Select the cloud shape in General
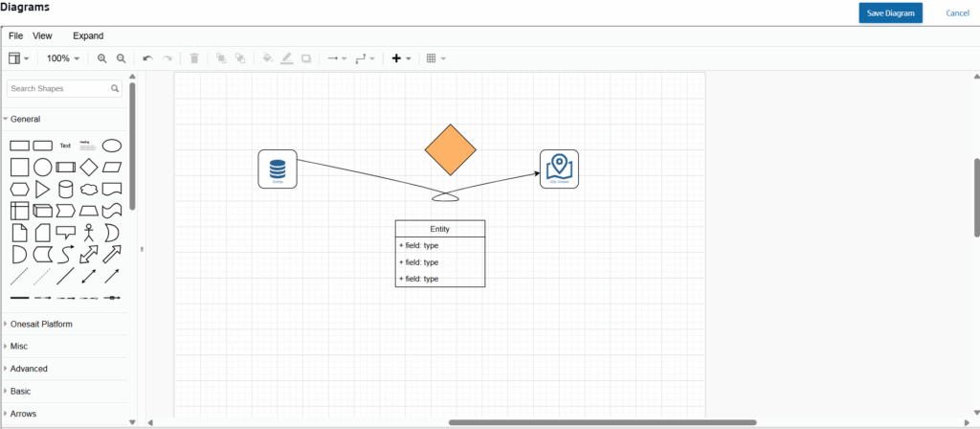 click(89, 189)
